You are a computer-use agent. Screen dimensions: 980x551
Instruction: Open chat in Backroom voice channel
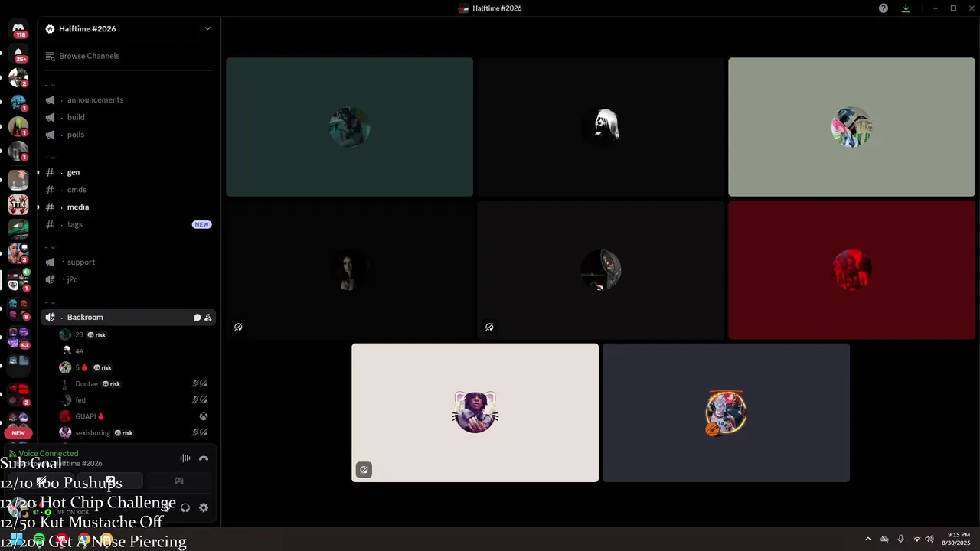[x=197, y=318]
